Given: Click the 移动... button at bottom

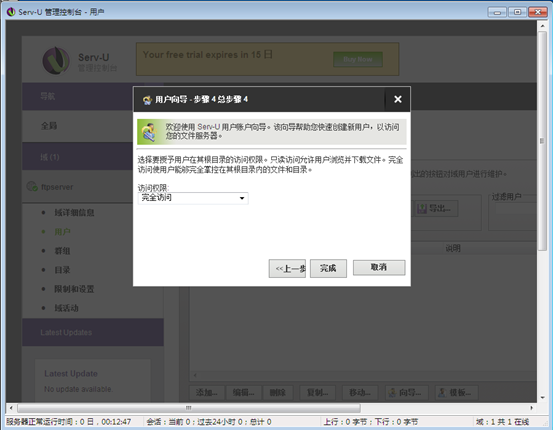Looking at the screenshot, I should pyautogui.click(x=360, y=392).
